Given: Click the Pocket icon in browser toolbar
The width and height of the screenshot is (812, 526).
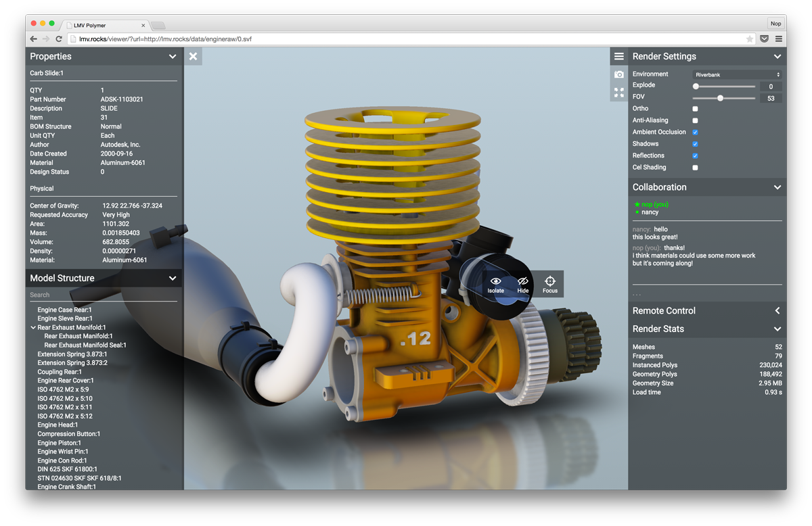Looking at the screenshot, I should click(765, 39).
